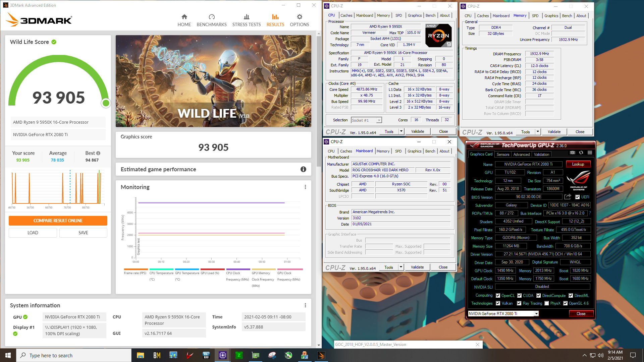
Task: Toggle the DirectCompute checkbox
Action: (x=538, y=296)
